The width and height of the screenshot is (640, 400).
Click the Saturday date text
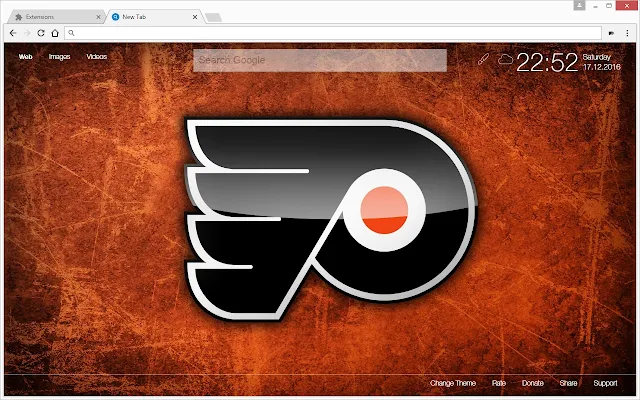[x=597, y=57]
